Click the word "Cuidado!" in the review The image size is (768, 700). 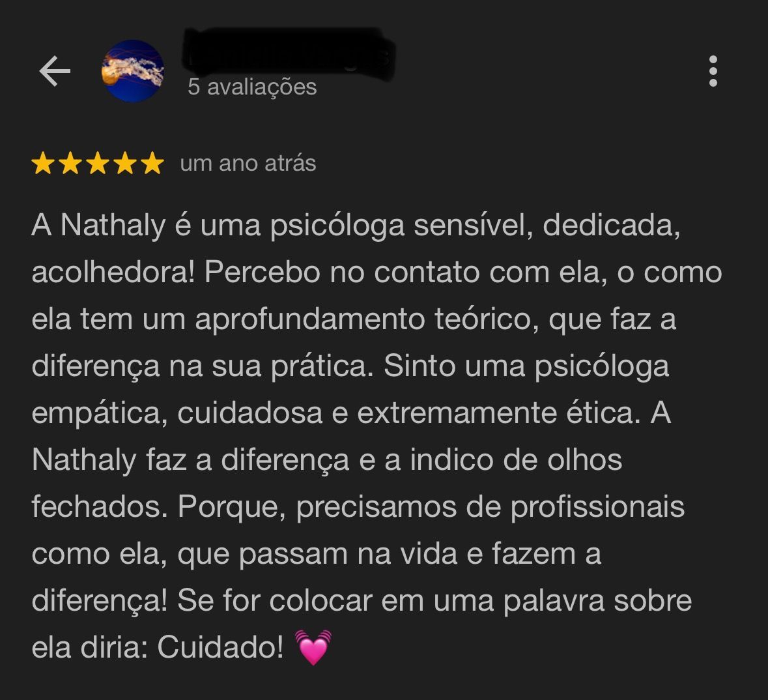pos(220,647)
